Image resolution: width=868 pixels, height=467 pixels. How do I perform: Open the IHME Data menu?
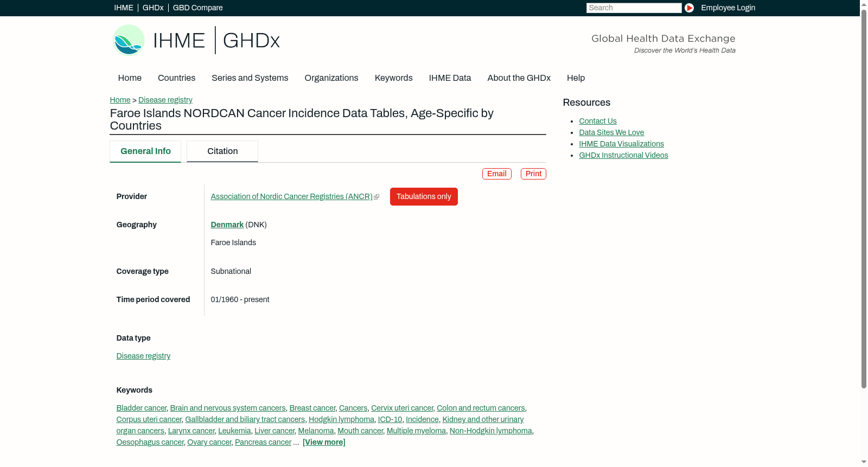450,78
